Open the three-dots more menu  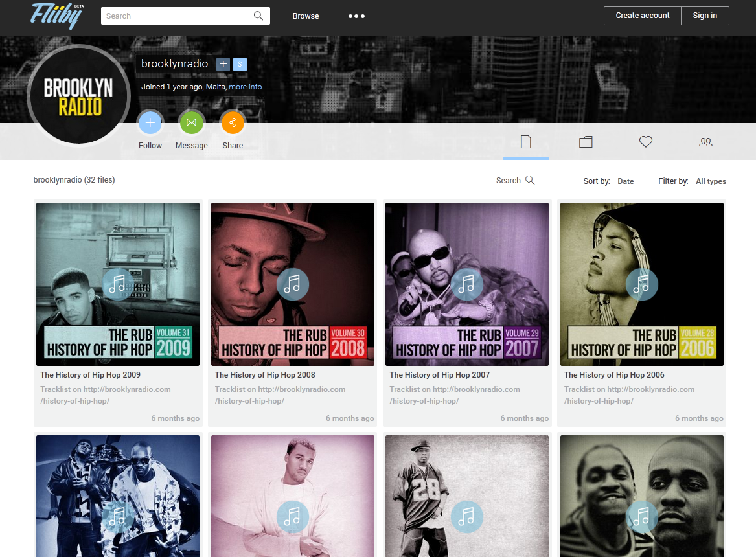coord(356,16)
